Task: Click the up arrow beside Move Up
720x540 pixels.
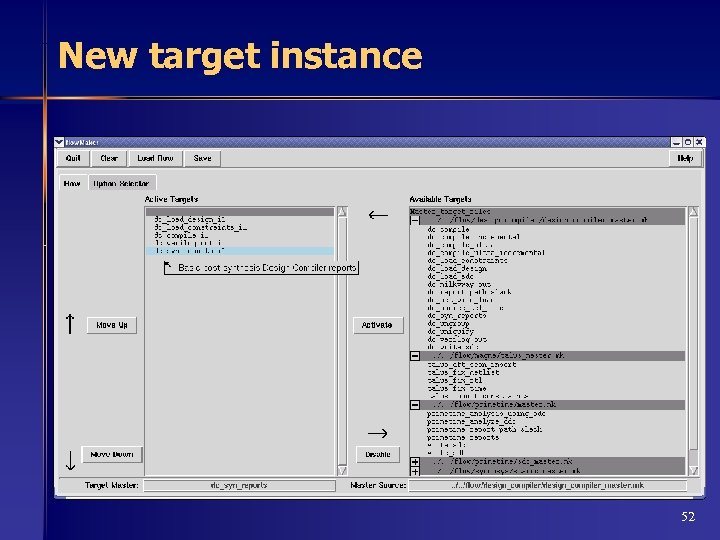Action: click(x=70, y=324)
